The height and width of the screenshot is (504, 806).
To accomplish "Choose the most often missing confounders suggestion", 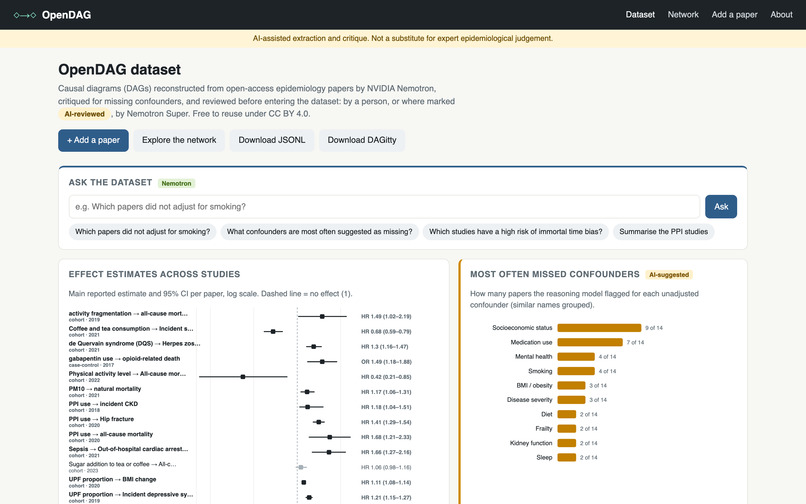I will point(319,231).
